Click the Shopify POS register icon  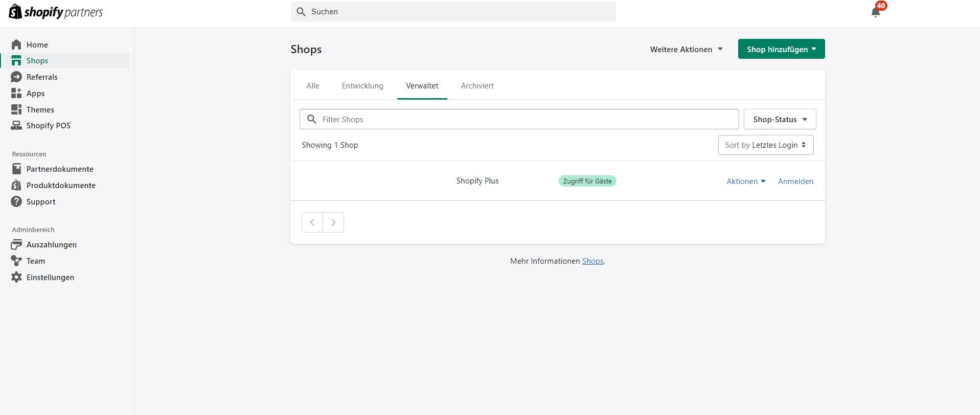pos(16,125)
